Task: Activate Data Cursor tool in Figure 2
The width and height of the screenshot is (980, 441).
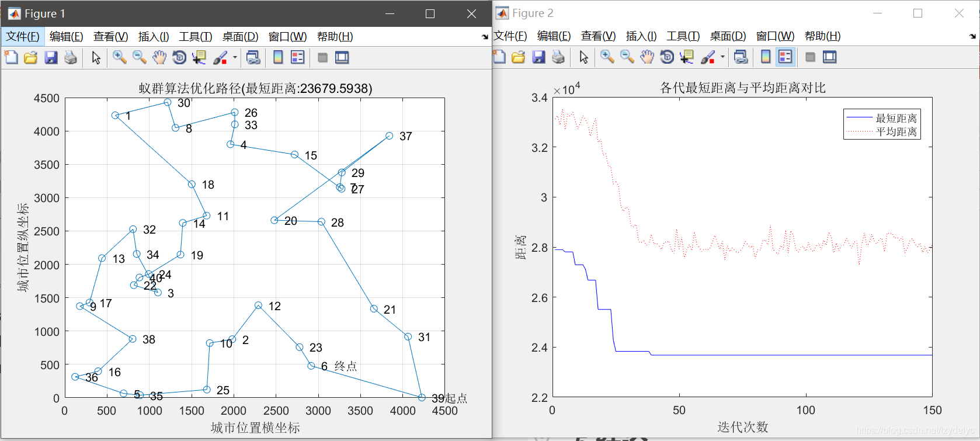Action: tap(687, 57)
